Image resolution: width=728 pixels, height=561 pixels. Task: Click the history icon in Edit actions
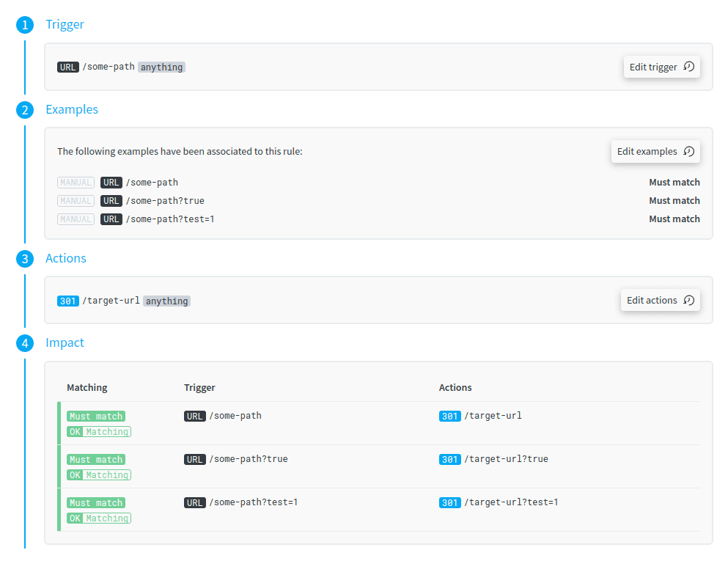pos(689,300)
